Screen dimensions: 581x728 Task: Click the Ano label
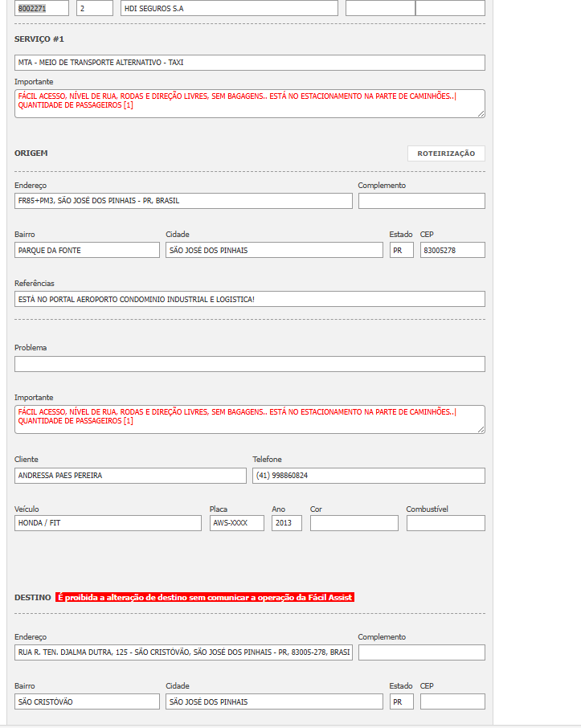[x=279, y=509]
